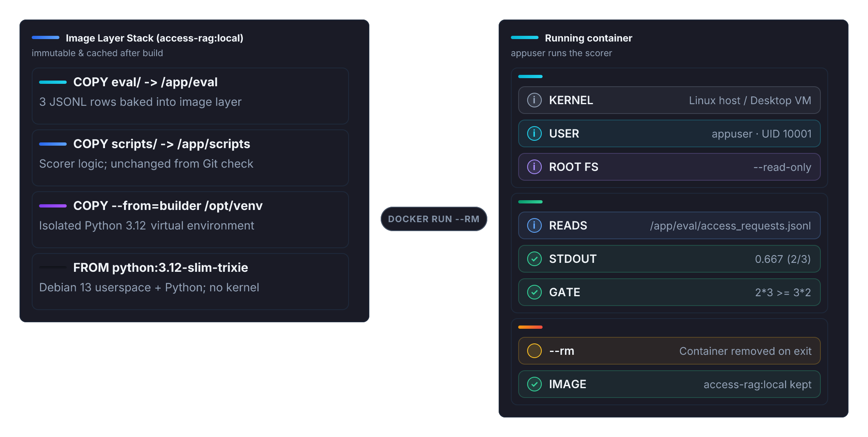Image resolution: width=868 pixels, height=437 pixels.
Task: Click the Image Layer Stack (access-rag:local) heading
Action: 155,38
